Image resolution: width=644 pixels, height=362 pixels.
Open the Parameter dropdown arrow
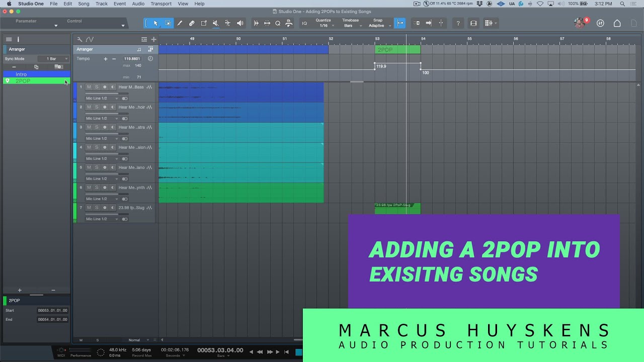56,26
